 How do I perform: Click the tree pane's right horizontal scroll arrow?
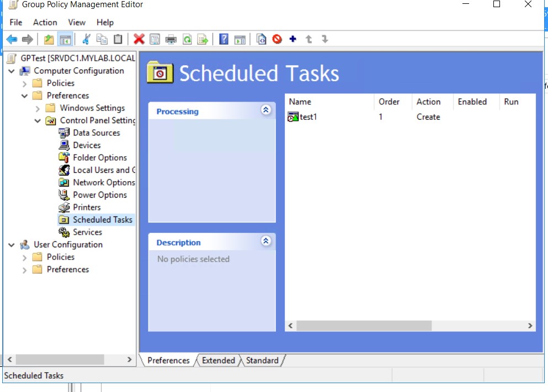pos(130,359)
